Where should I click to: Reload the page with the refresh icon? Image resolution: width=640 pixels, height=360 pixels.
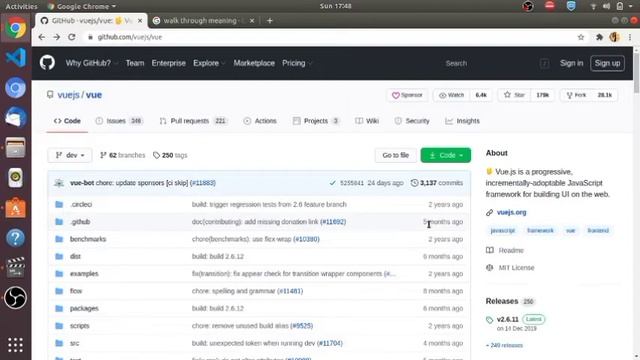tap(72, 37)
